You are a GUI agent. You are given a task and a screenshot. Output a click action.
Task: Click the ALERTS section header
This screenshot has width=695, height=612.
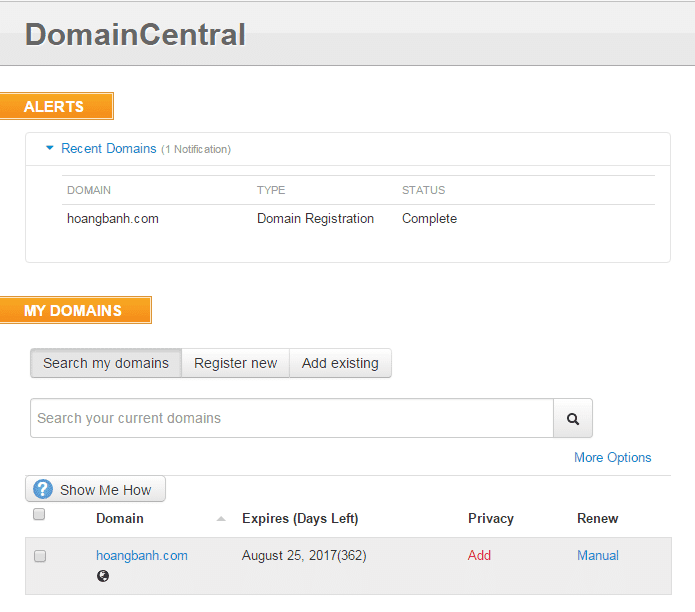point(56,106)
